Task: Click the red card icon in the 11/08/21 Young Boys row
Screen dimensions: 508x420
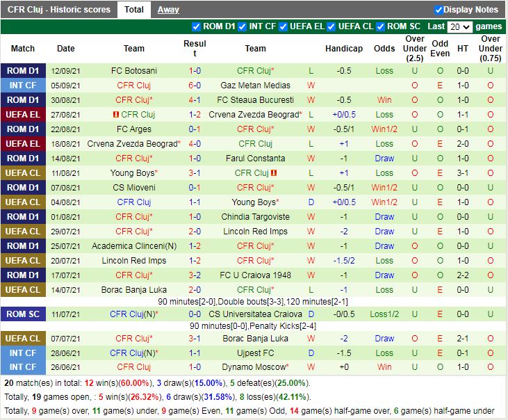Action: 275,173
